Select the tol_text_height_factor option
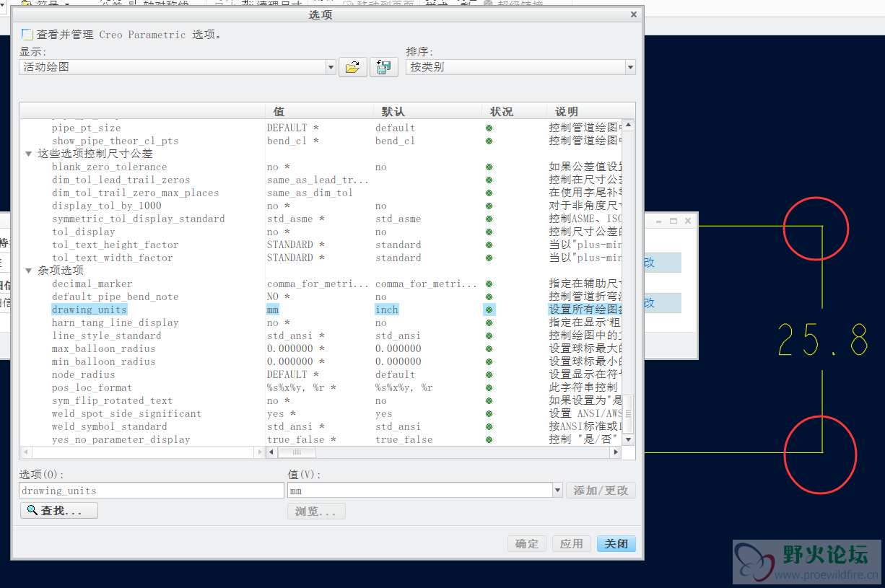The width and height of the screenshot is (885, 588). [115, 245]
